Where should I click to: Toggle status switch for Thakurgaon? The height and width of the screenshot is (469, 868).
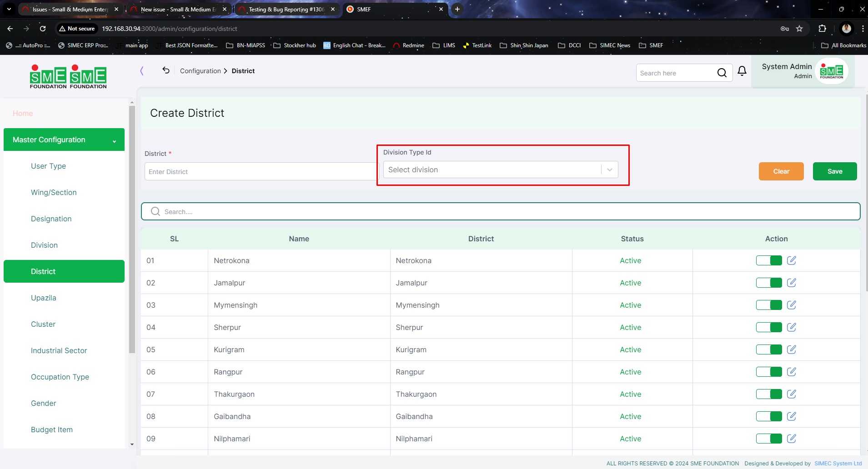[769, 394]
